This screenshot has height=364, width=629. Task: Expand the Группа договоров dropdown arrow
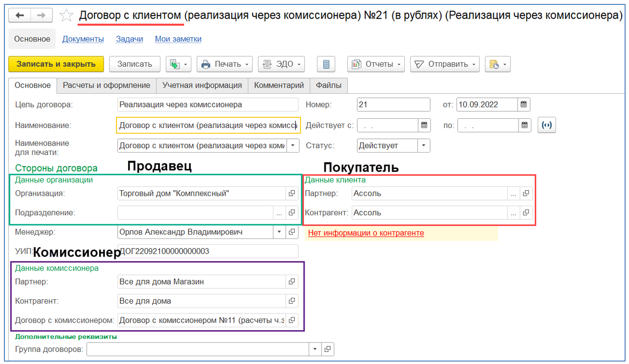315,349
